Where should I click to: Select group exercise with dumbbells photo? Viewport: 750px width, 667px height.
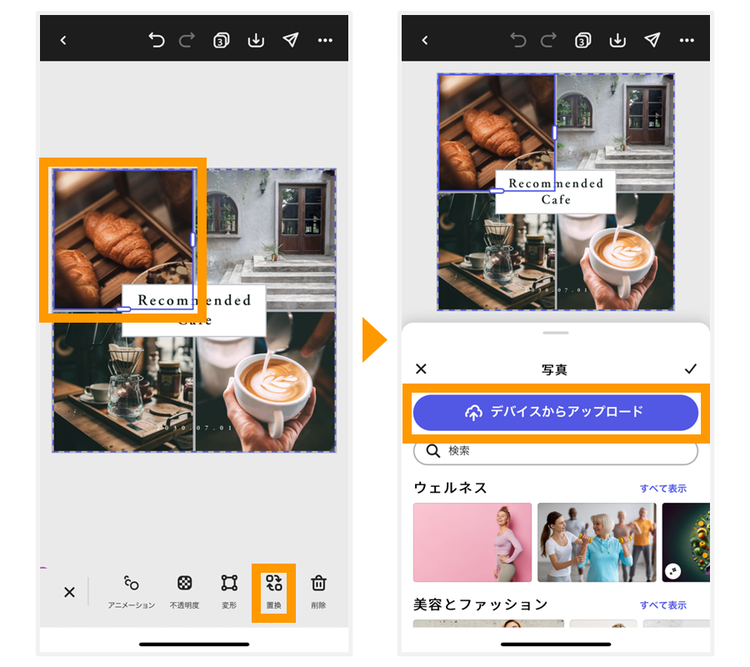tap(596, 543)
